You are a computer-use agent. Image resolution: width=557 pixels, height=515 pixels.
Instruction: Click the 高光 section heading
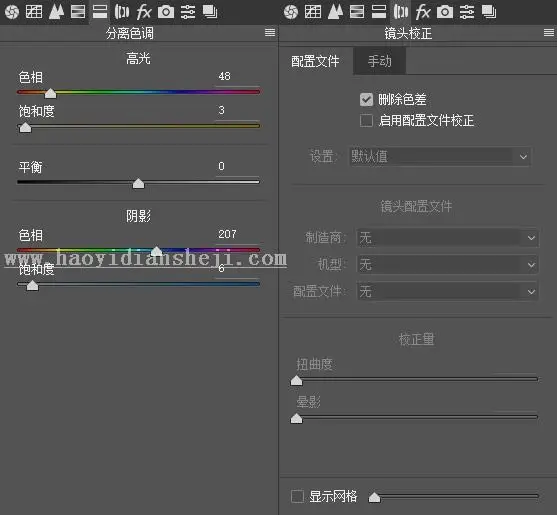click(138, 58)
